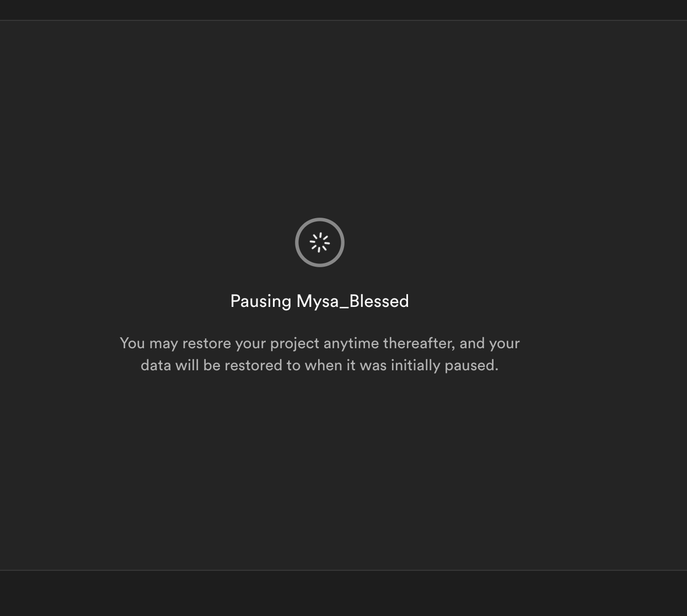The image size is (687, 616).
Task: Select the Mysa_Blessed project name
Action: 353,301
